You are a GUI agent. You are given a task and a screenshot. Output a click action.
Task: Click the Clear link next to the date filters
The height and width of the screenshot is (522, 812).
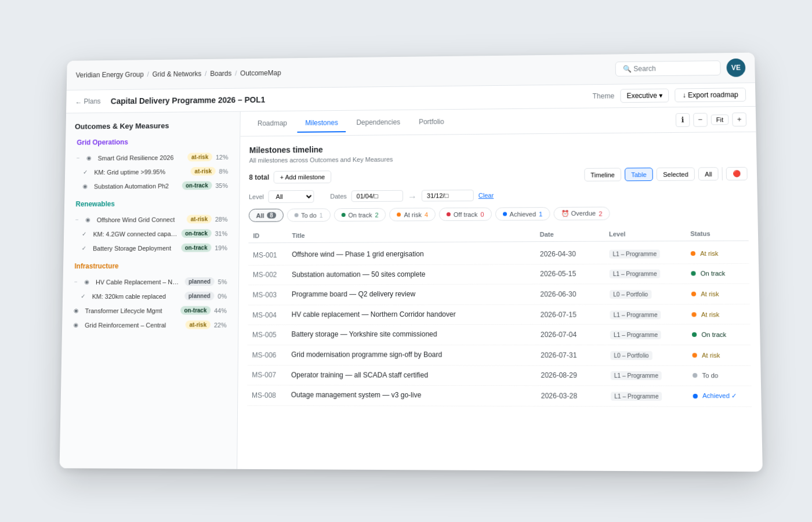point(485,195)
